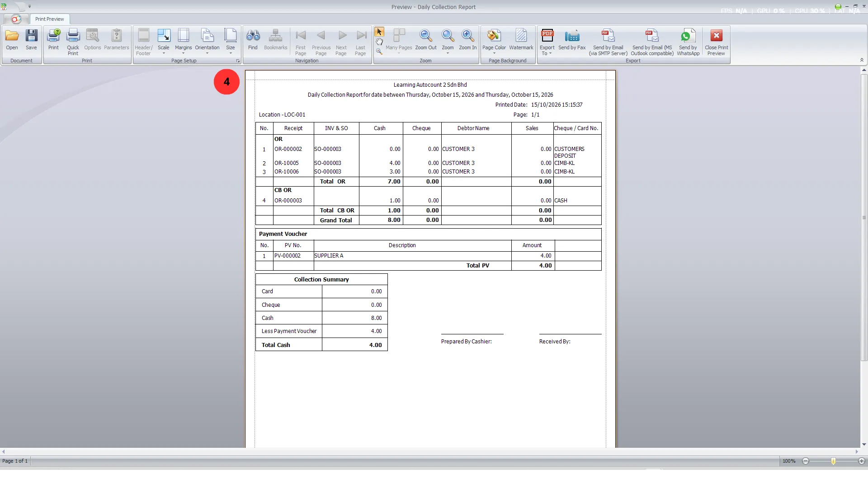Click the Quick Print icon
Image resolution: width=868 pixels, height=488 pixels.
tap(73, 42)
